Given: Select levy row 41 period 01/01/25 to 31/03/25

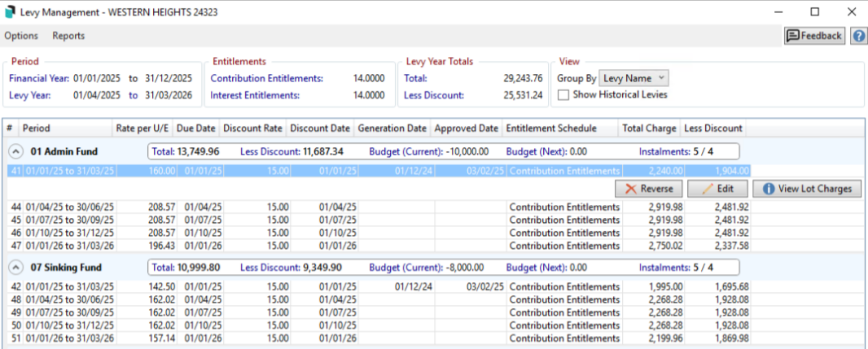Looking at the screenshot, I should (378, 171).
